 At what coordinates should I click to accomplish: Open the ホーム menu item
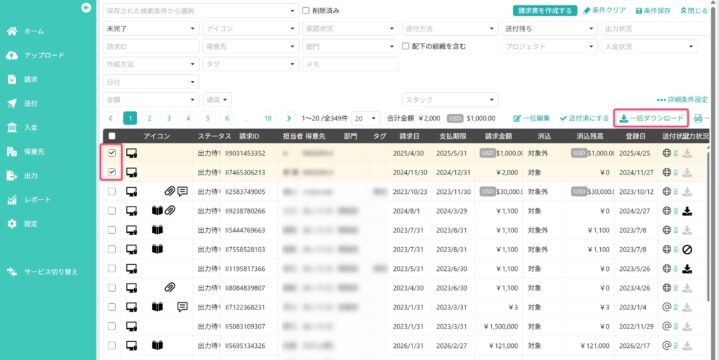(x=34, y=31)
